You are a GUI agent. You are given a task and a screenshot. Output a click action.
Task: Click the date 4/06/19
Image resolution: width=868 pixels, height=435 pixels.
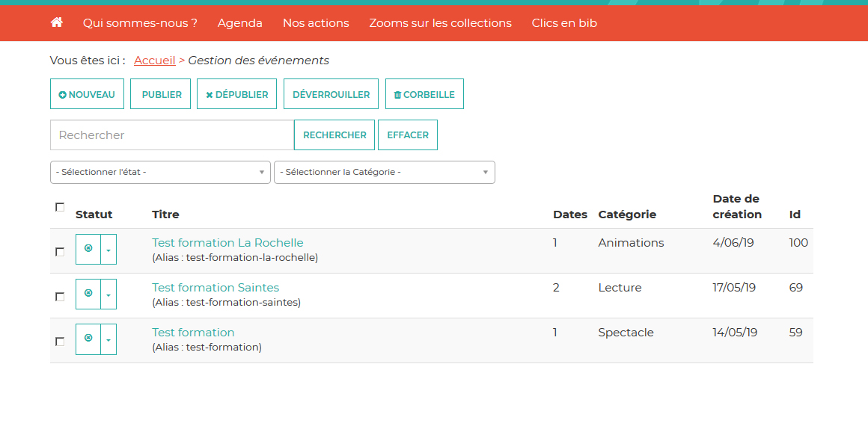pyautogui.click(x=733, y=243)
